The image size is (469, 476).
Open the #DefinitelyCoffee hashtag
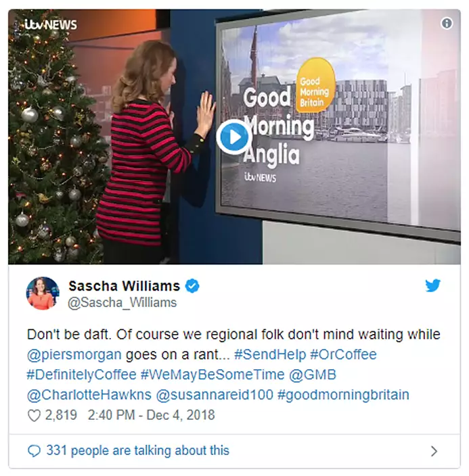[x=81, y=375]
